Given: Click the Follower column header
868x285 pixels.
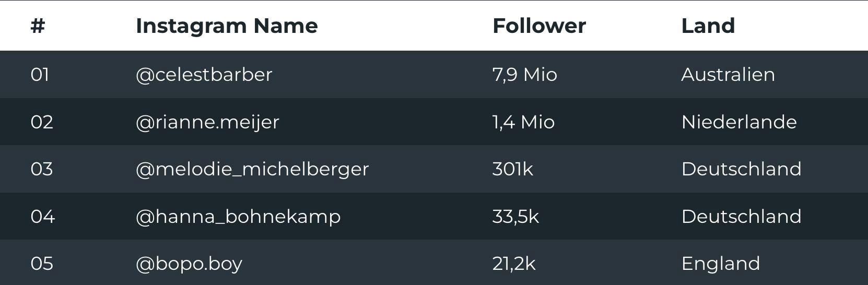Looking at the screenshot, I should tap(539, 26).
